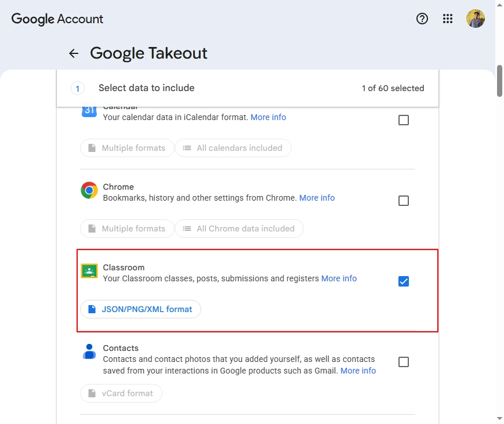504x424 pixels.
Task: Click the Classroom title text
Action: 124,267
